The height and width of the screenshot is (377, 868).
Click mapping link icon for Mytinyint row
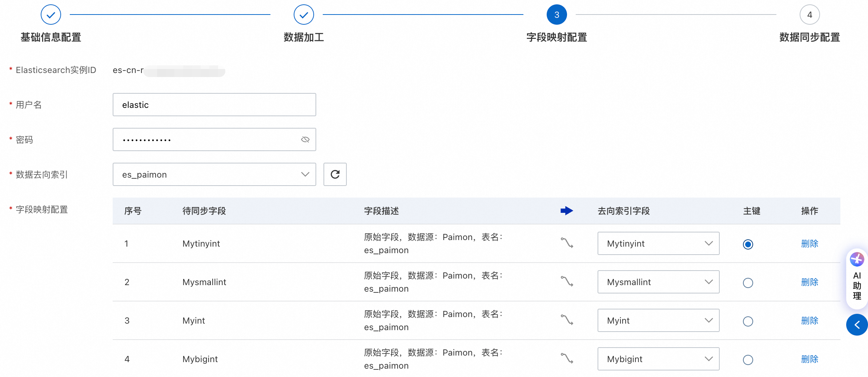coord(567,243)
